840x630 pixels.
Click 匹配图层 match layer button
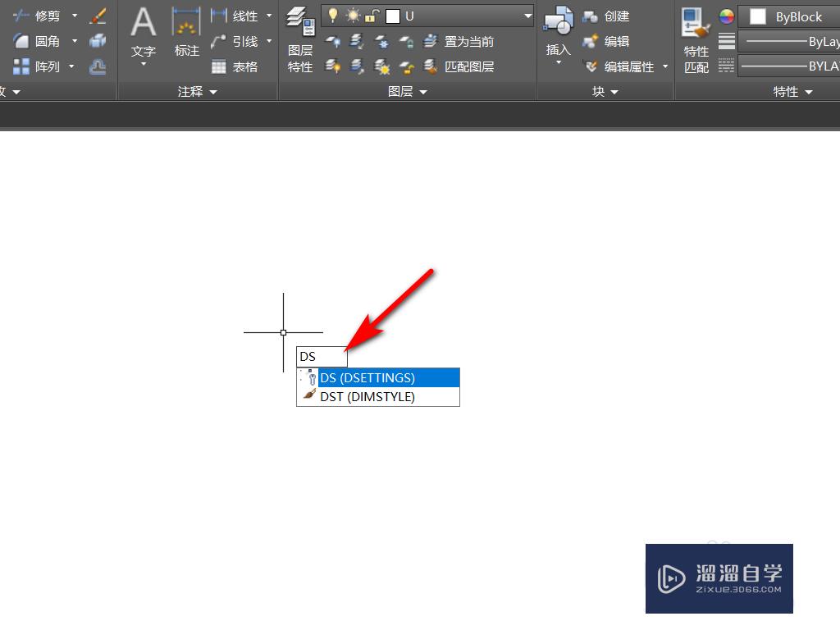(x=459, y=66)
